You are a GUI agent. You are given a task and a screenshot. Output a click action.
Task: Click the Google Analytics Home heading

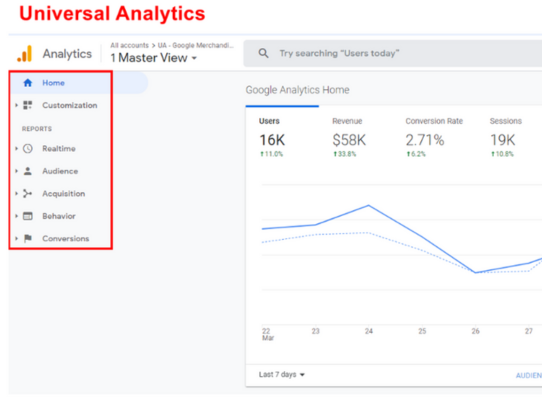297,90
